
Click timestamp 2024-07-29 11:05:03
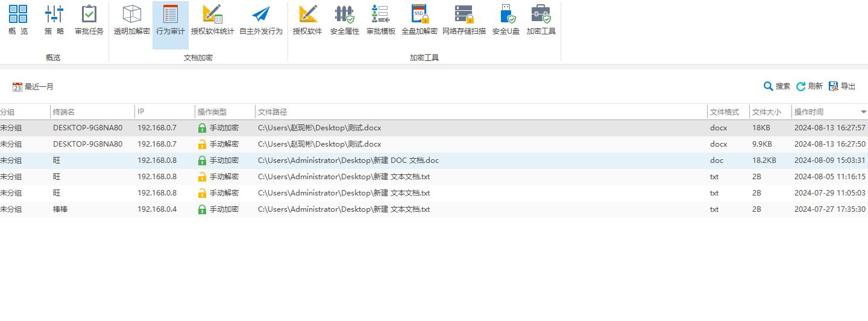coord(830,193)
